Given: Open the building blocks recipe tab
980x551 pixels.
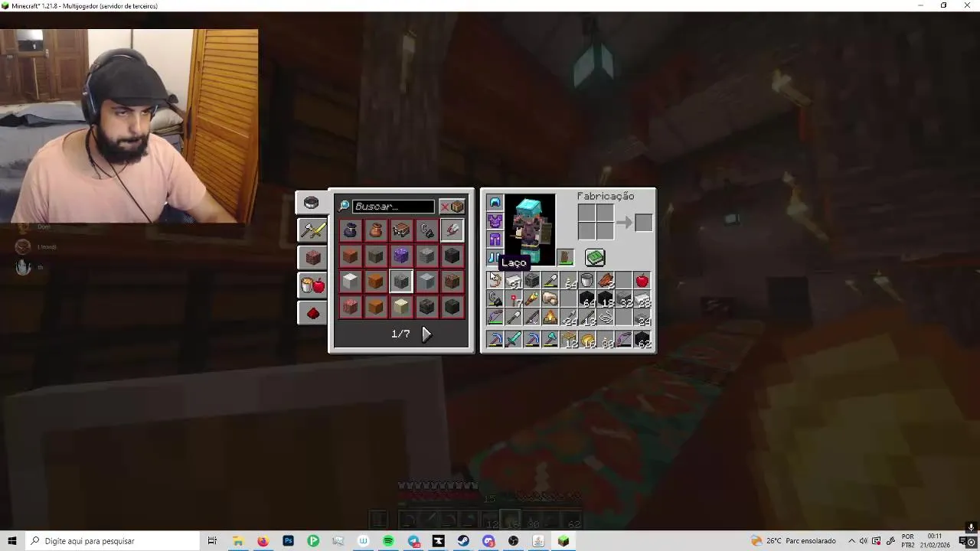Looking at the screenshot, I should click(x=312, y=257).
